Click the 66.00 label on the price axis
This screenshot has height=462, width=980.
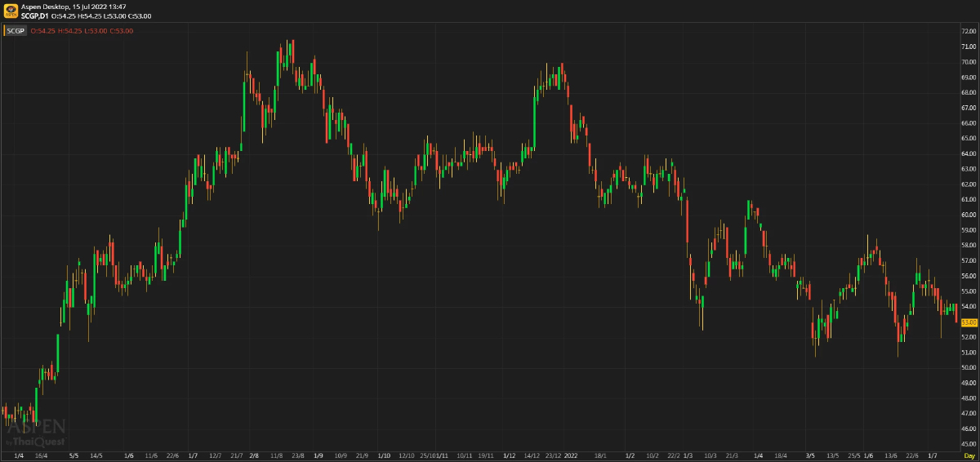pyautogui.click(x=969, y=123)
